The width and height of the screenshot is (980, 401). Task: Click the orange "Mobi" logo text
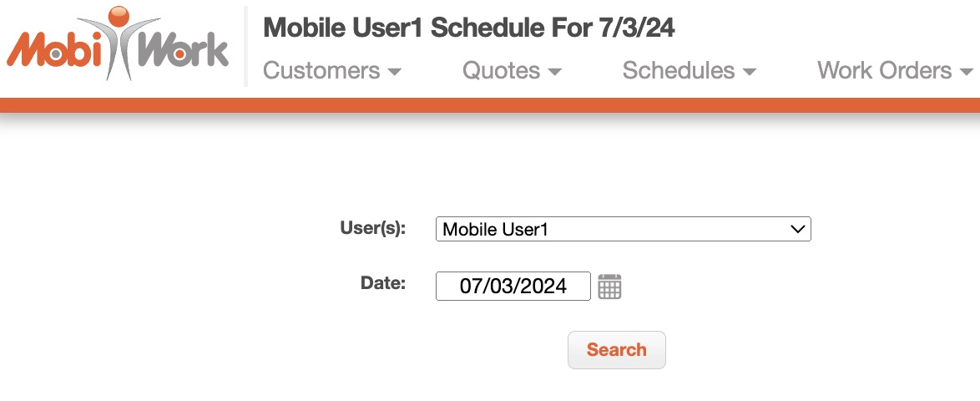tap(52, 51)
